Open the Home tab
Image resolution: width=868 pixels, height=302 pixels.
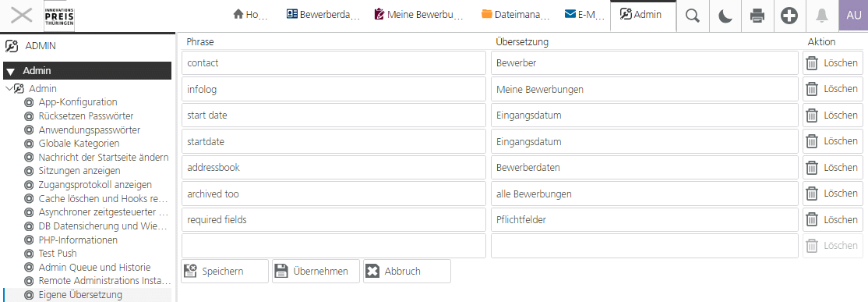coord(251,16)
